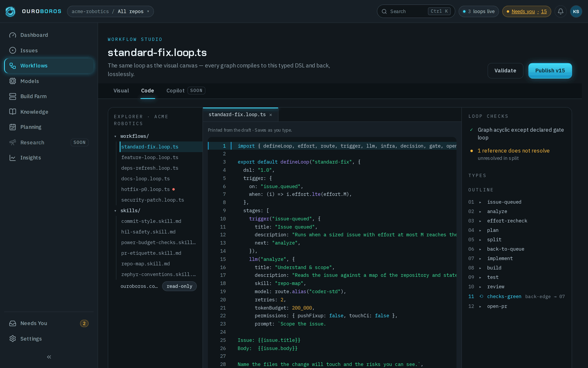Open Models via the chip icon
The width and height of the screenshot is (588, 368).
click(x=13, y=81)
